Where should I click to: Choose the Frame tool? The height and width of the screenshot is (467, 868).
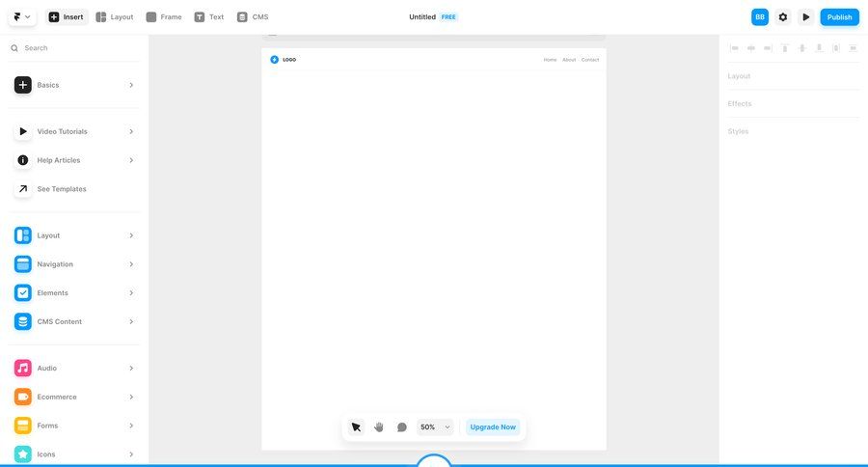[x=164, y=17]
